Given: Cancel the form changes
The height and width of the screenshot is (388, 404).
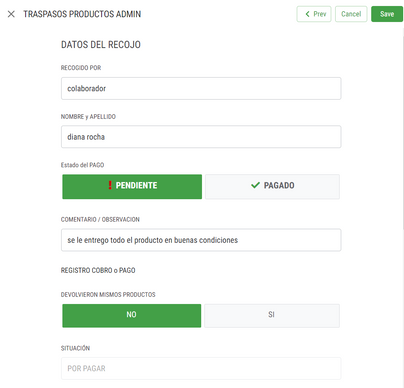Looking at the screenshot, I should [351, 14].
